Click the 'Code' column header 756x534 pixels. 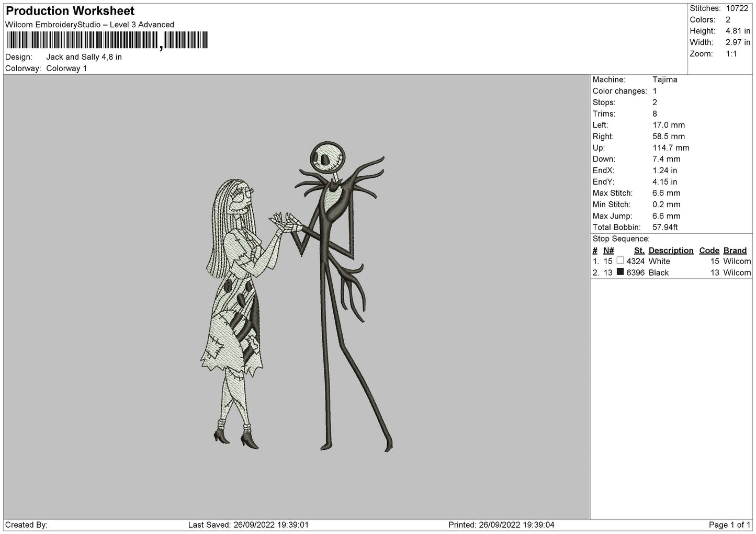pyautogui.click(x=709, y=251)
